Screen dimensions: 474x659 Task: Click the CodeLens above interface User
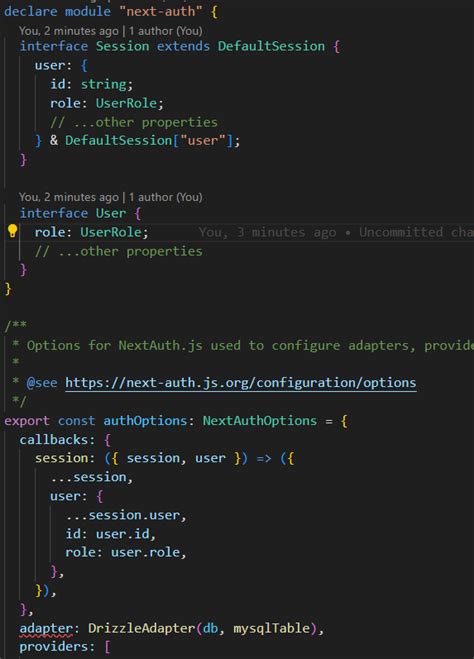(x=111, y=197)
